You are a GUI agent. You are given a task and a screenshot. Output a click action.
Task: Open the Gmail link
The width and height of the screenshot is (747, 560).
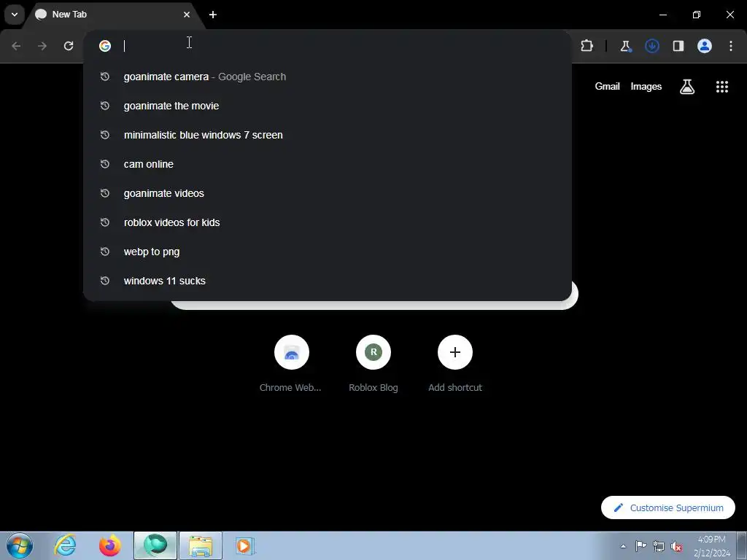point(607,86)
